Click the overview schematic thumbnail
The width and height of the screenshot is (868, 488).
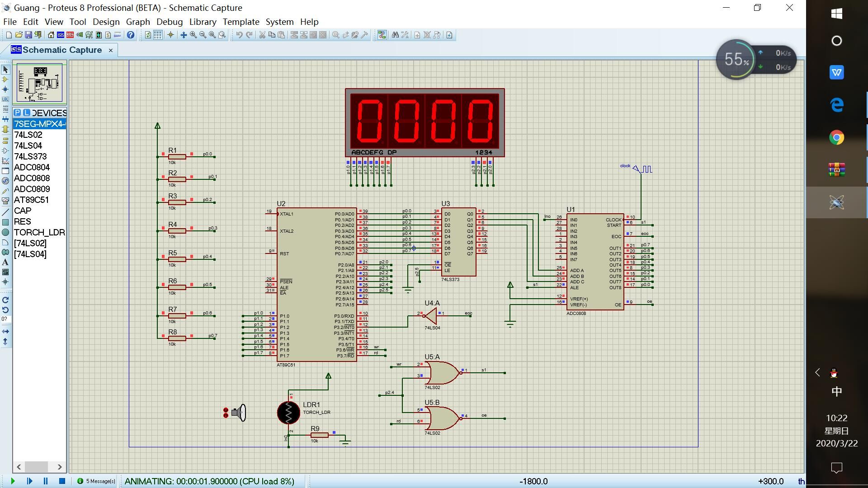click(x=39, y=84)
